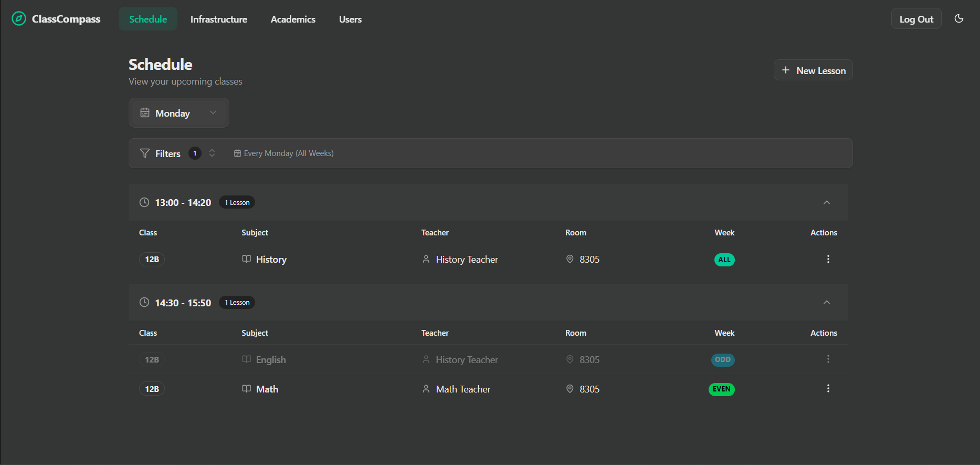The image size is (980, 465).
Task: Open the Users tab
Action: 350,19
